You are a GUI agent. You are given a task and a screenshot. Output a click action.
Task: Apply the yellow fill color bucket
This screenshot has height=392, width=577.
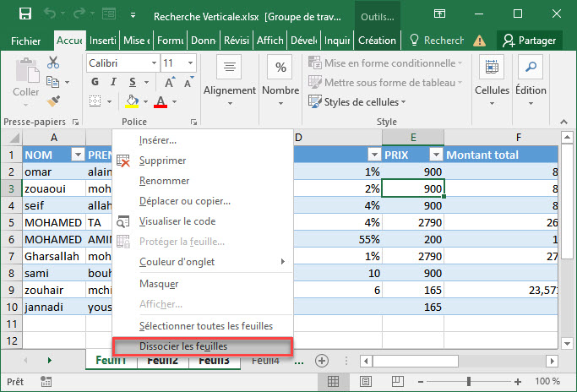132,101
